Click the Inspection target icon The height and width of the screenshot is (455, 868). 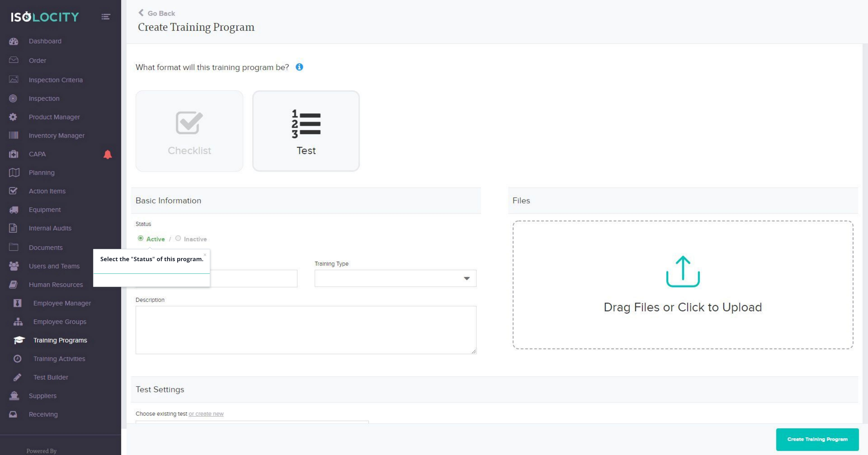point(13,98)
